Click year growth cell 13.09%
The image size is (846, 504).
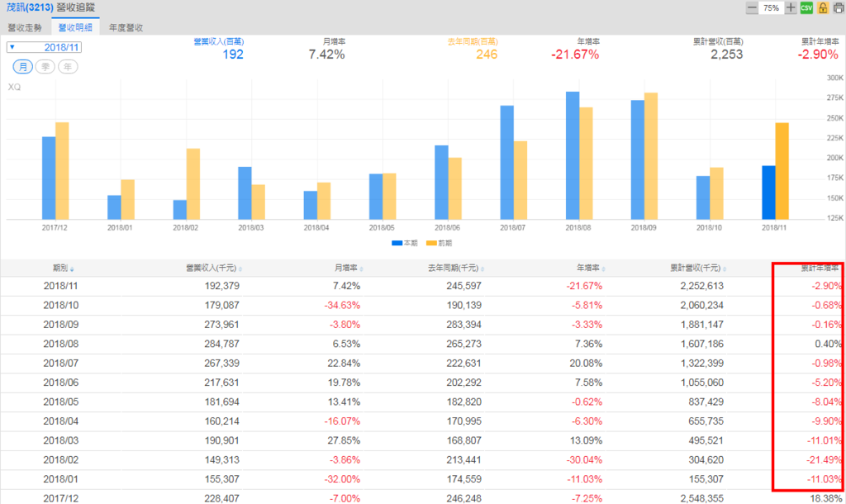tap(586, 441)
